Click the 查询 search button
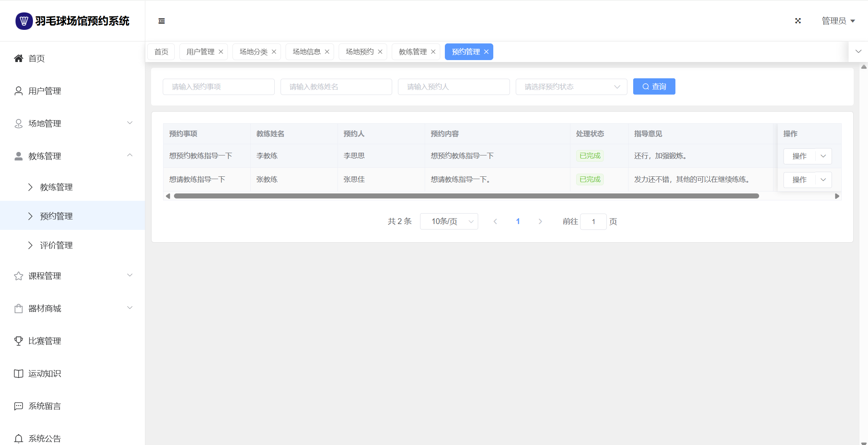Viewport: 868px width, 445px height. click(x=654, y=87)
